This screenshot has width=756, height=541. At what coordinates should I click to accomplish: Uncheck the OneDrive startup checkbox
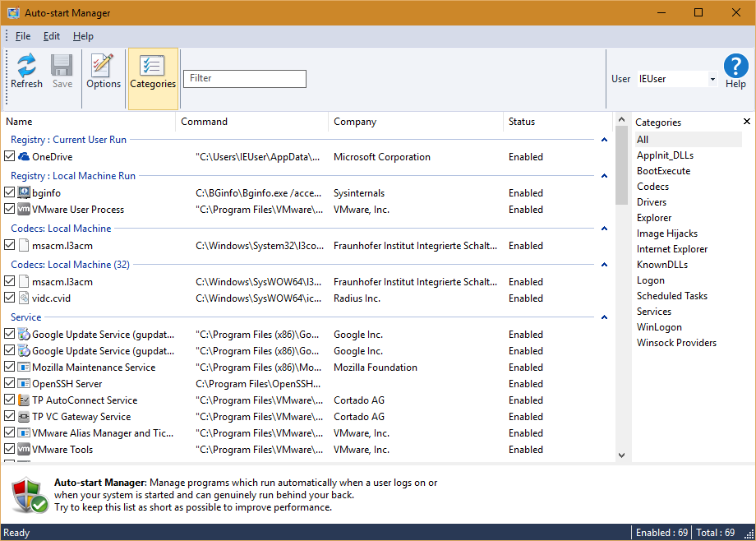click(10, 157)
